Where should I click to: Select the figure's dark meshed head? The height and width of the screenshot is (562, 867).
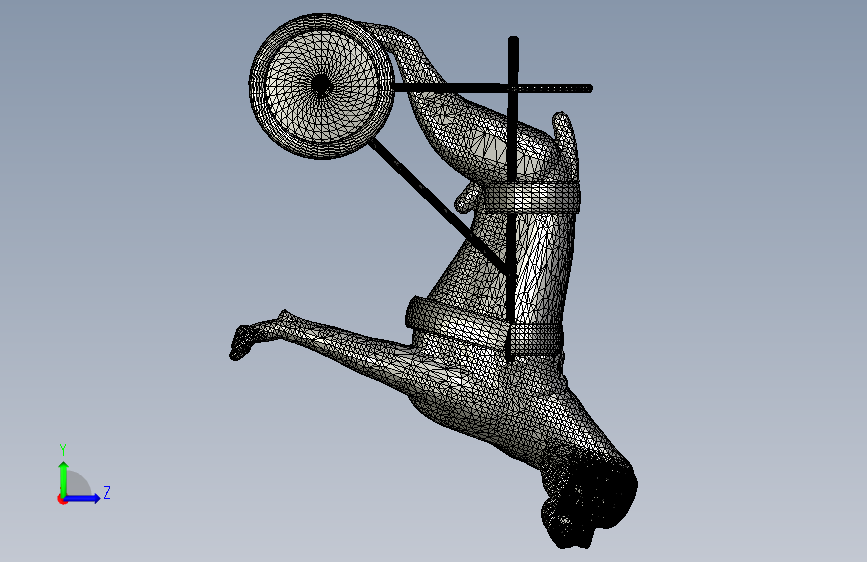(589, 498)
